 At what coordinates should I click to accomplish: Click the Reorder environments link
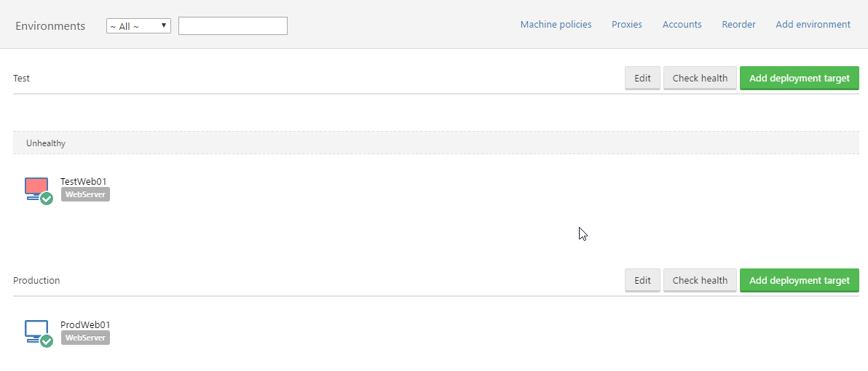738,25
